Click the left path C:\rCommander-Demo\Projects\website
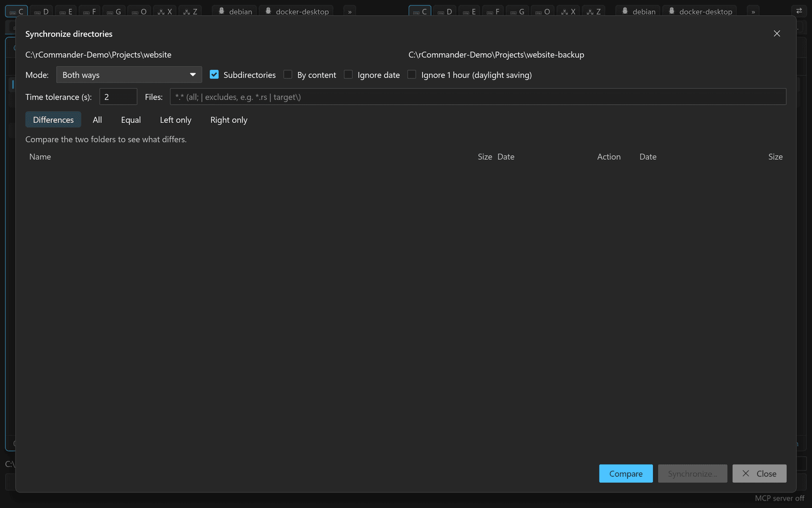The image size is (812, 508). pos(98,55)
